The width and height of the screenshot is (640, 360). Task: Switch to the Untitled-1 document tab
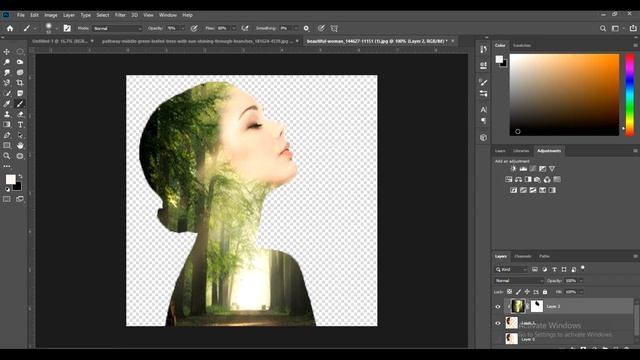click(x=60, y=41)
